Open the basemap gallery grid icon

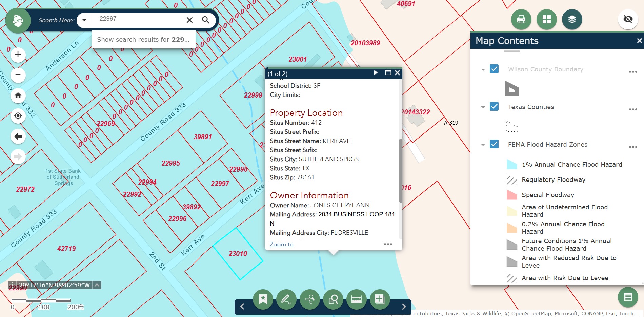546,19
